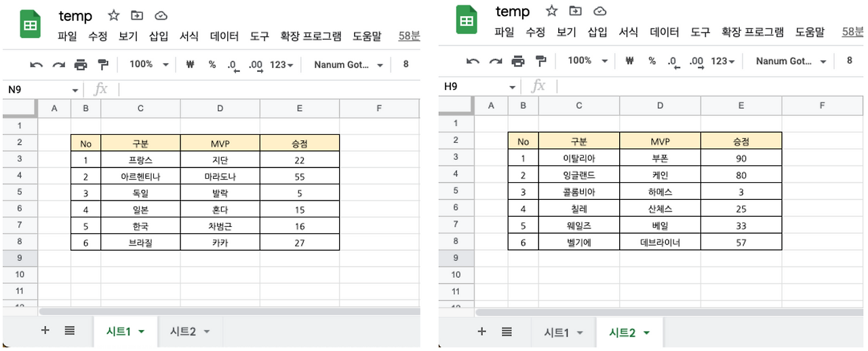
Task: Open 123 number format dropdown, left window
Action: click(x=281, y=65)
